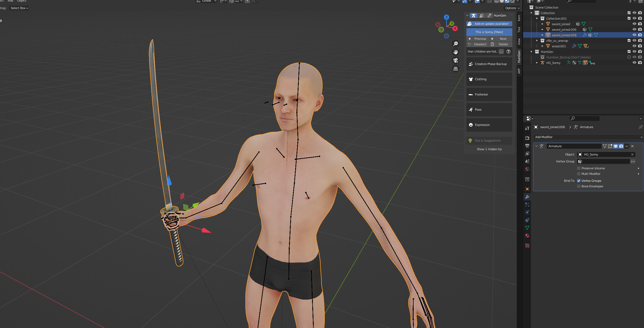644x328 pixels.
Task: Switch perspective/orthographic grid gizmo
Action: pyautogui.click(x=456, y=69)
